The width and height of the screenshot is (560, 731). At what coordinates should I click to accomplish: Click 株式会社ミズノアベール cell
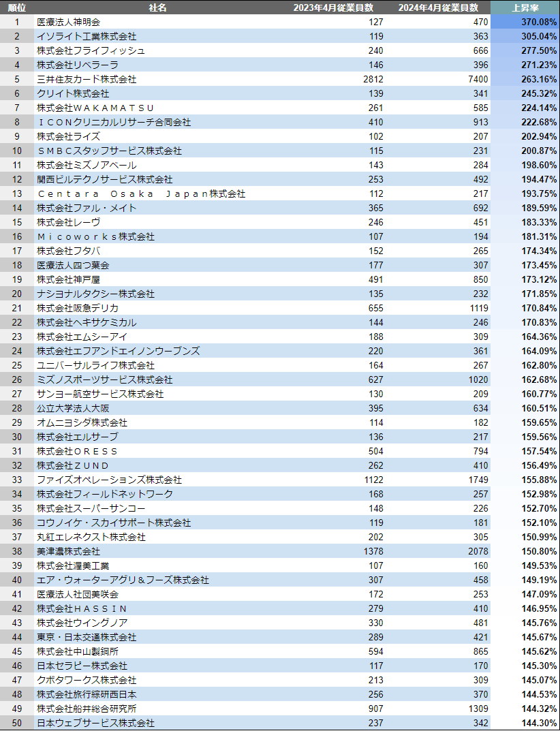pos(87,165)
